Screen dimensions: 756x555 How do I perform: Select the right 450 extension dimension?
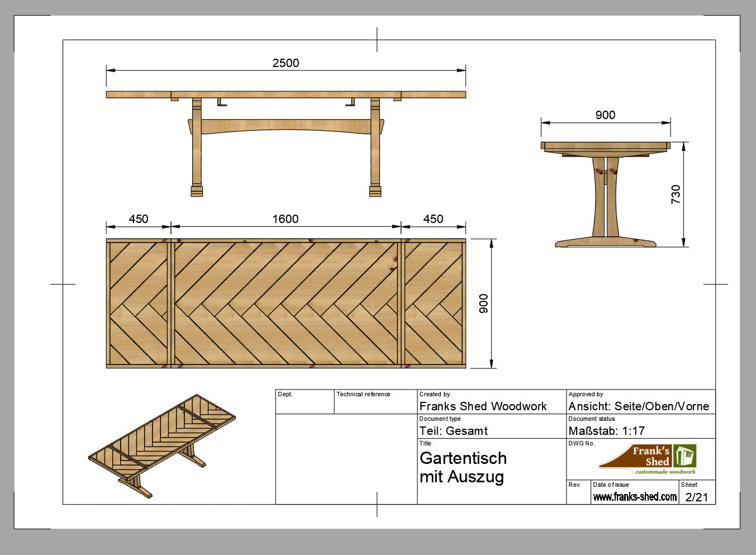tap(433, 219)
